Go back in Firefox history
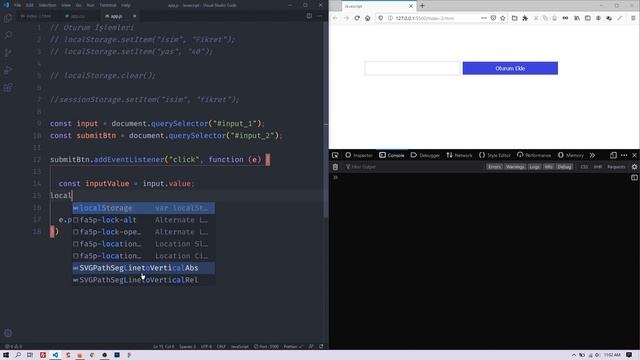This screenshot has height=360, width=640. coord(335,18)
